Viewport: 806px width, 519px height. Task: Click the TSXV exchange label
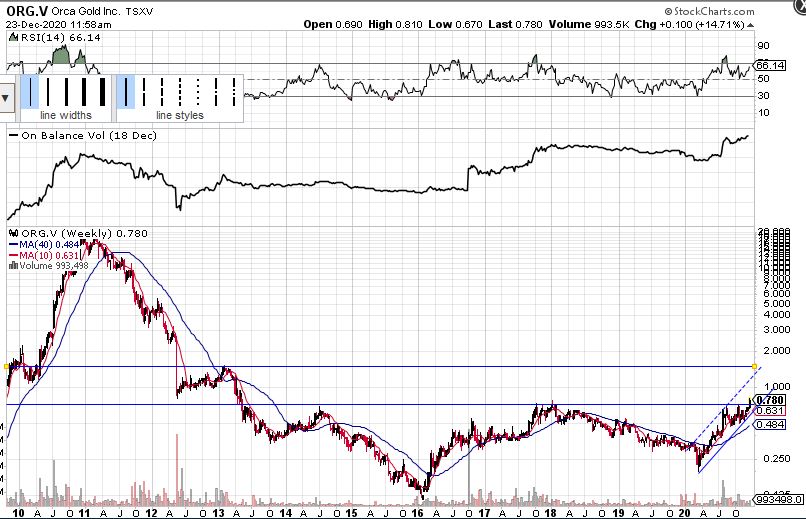pyautogui.click(x=139, y=11)
